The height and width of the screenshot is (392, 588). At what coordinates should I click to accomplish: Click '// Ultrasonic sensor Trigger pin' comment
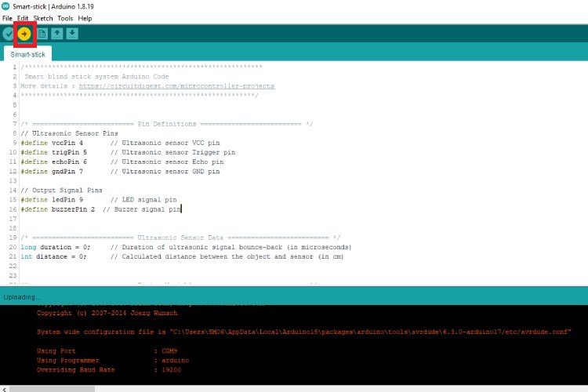(x=173, y=152)
